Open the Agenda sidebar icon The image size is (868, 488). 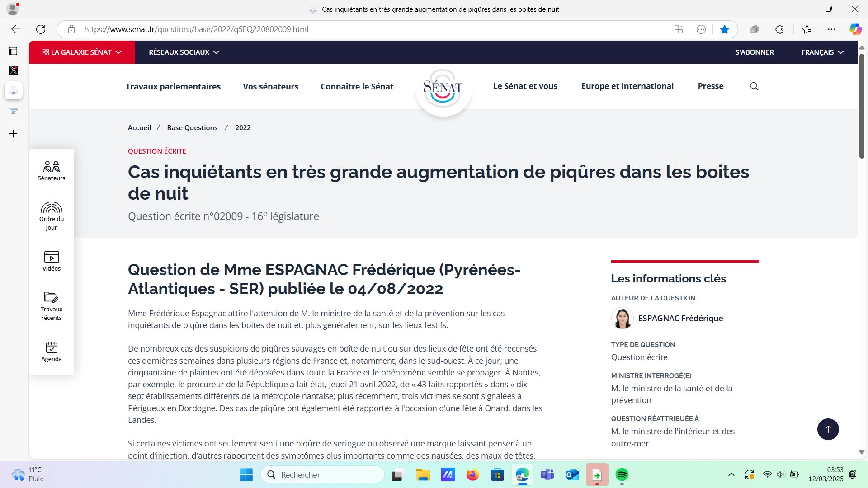click(x=52, y=352)
